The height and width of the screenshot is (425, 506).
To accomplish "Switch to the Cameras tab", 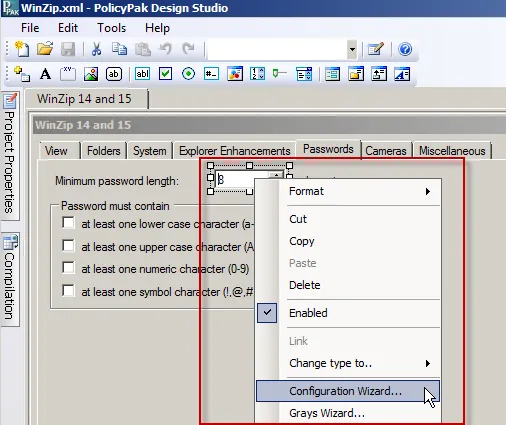I will pos(386,151).
